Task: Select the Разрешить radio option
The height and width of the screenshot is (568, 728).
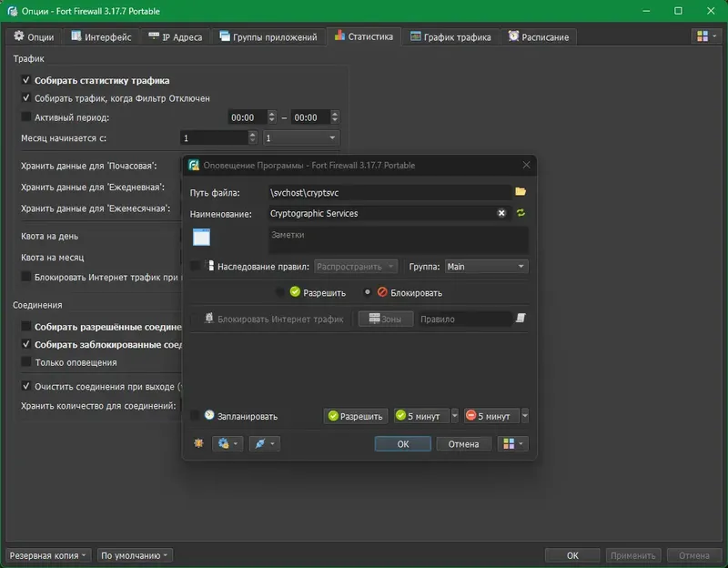Action: click(279, 292)
